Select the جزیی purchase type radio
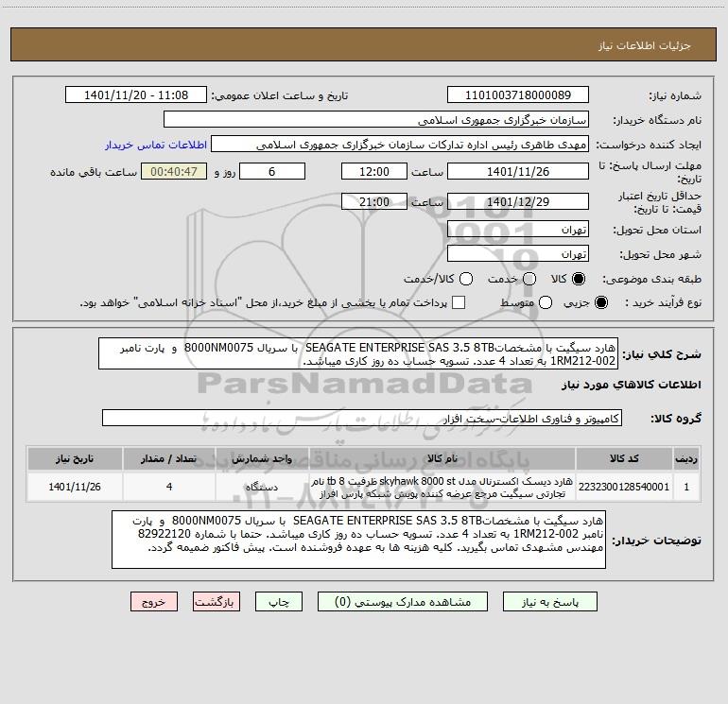This screenshot has width=728, height=704. [x=600, y=302]
